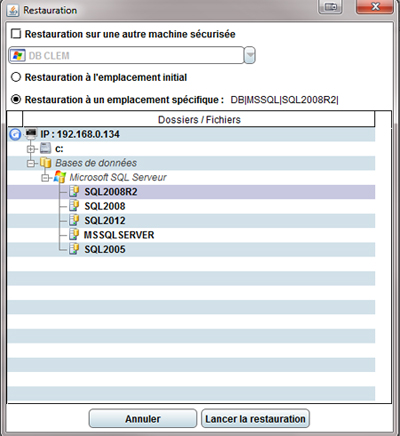Click the title bar button left of close

[330, 7]
